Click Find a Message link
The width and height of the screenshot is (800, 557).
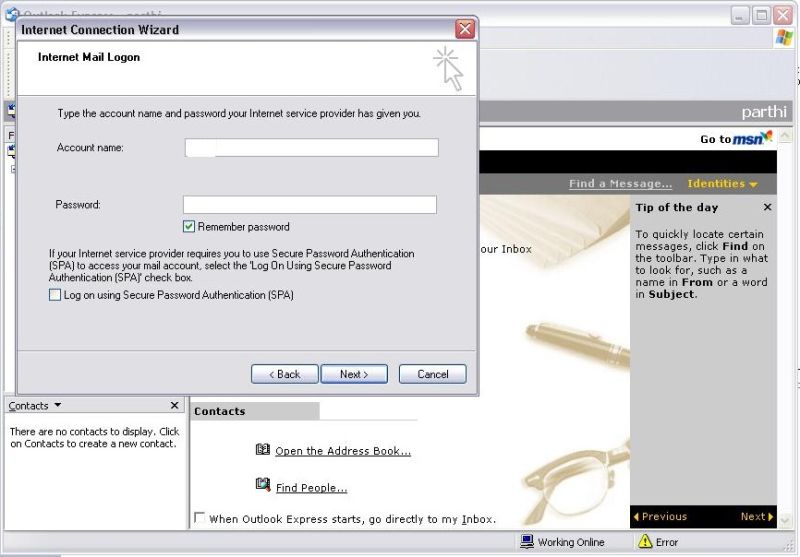(620, 184)
